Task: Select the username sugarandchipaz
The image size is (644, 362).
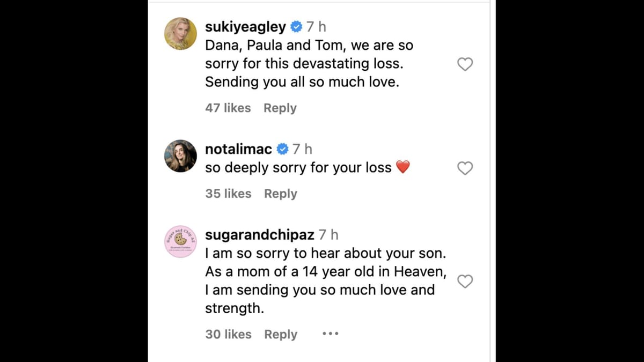Action: coord(259,234)
